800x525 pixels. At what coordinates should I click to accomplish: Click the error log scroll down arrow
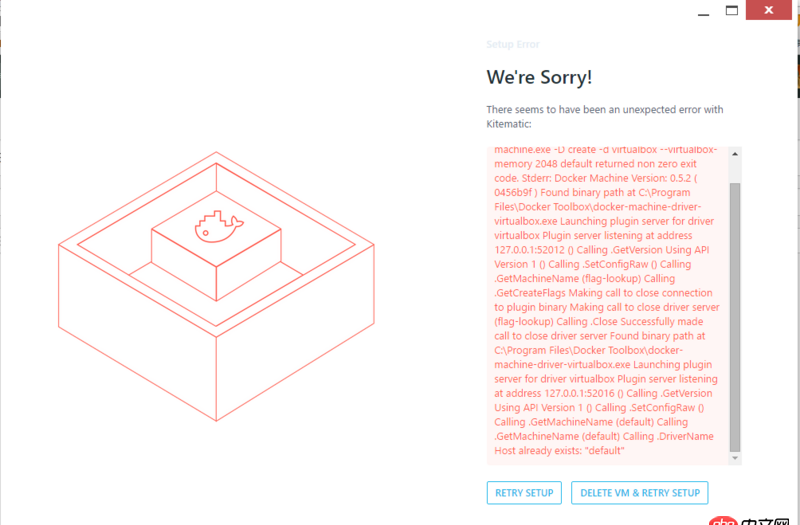[735, 458]
